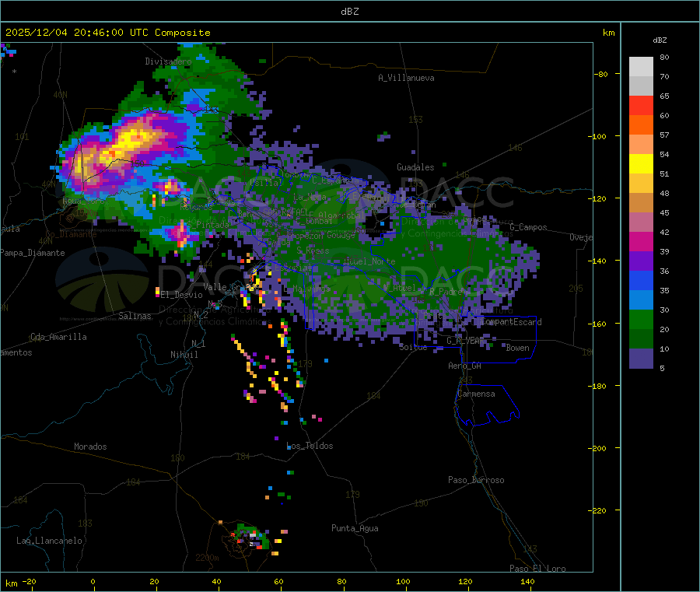Click the 'Los_Toldos' map label
The width and height of the screenshot is (700, 592).
[310, 446]
